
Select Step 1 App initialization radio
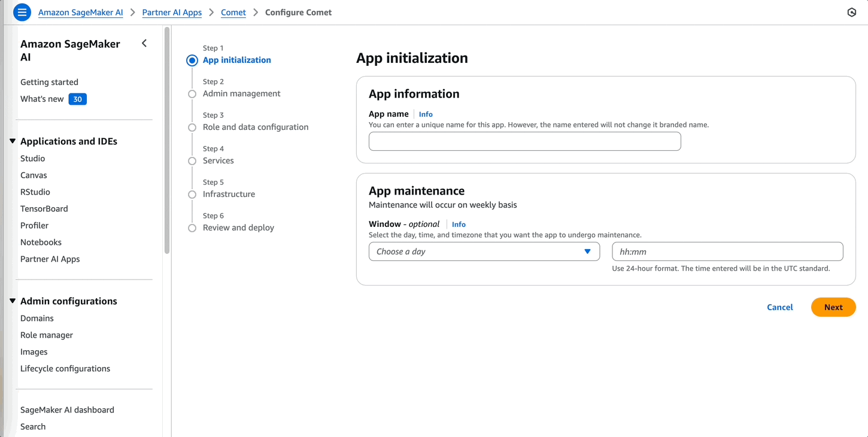tap(192, 60)
